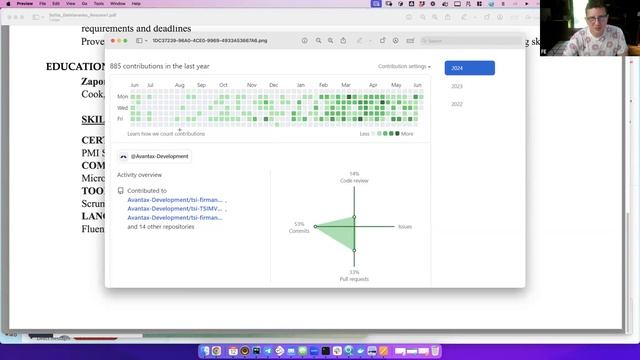Click the 'Code review' chart label
This screenshot has height=360, width=640.
[x=354, y=180]
